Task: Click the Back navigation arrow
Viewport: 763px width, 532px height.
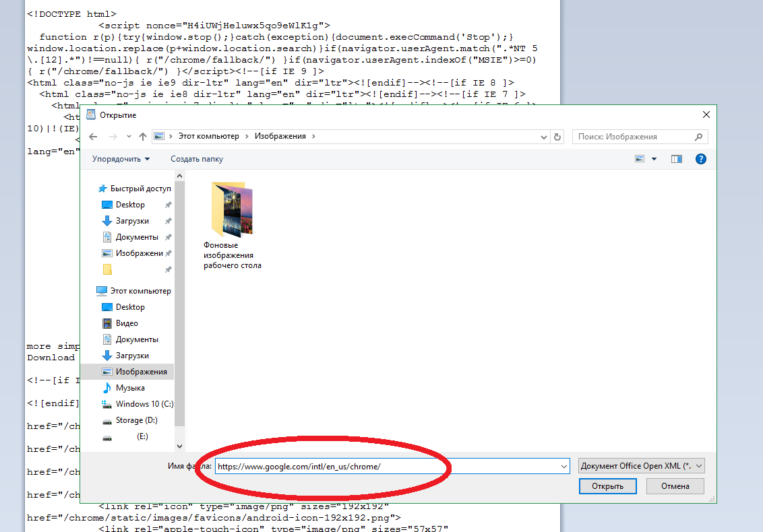Action: click(94, 137)
